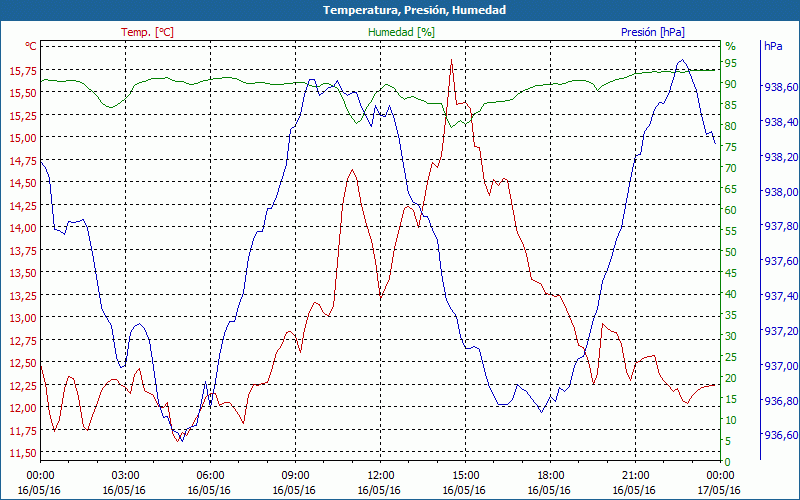This screenshot has height=500, width=800.
Task: Select the red "Temp. [°C]" legend label
Action: coord(147,32)
